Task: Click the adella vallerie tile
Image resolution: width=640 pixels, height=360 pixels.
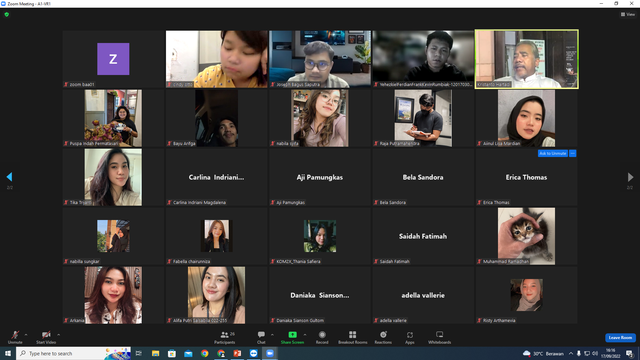Action: point(423,295)
